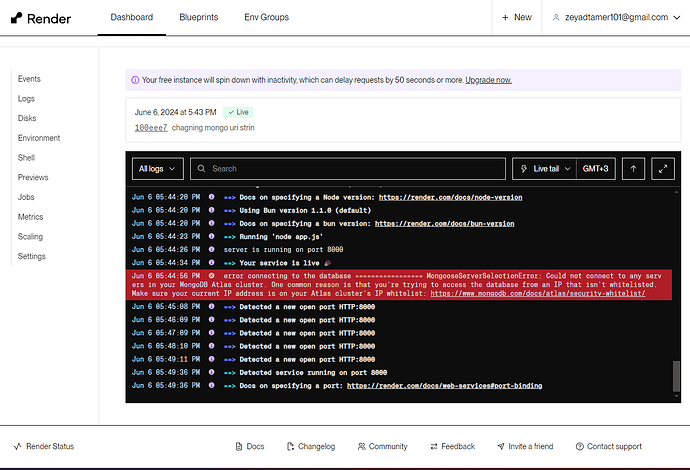Open Changelog in the footer
This screenshot has height=470, width=690.
pos(309,446)
